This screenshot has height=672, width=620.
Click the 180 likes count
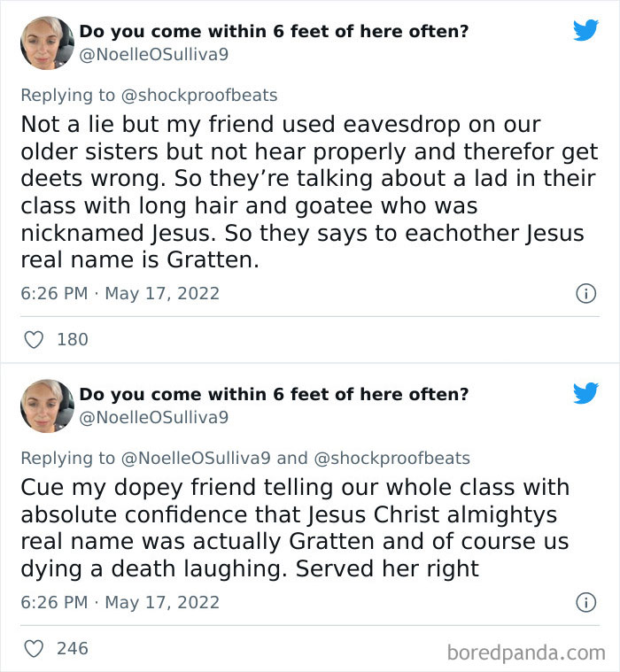(73, 339)
